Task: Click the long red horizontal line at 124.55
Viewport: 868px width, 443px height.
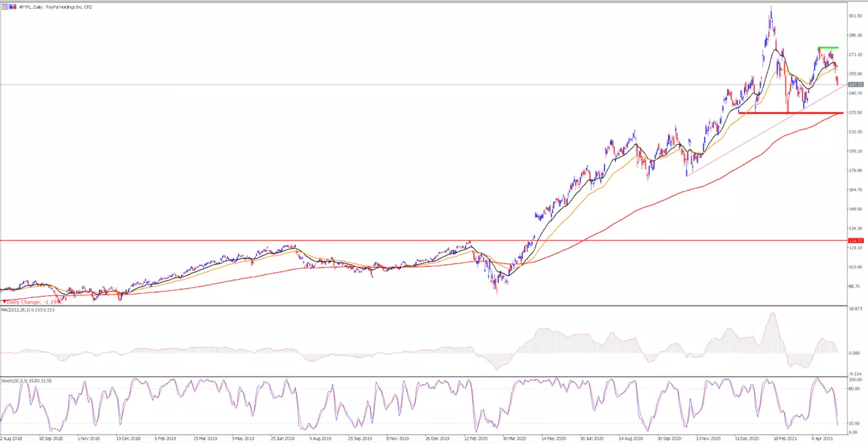Action: [x=423, y=240]
